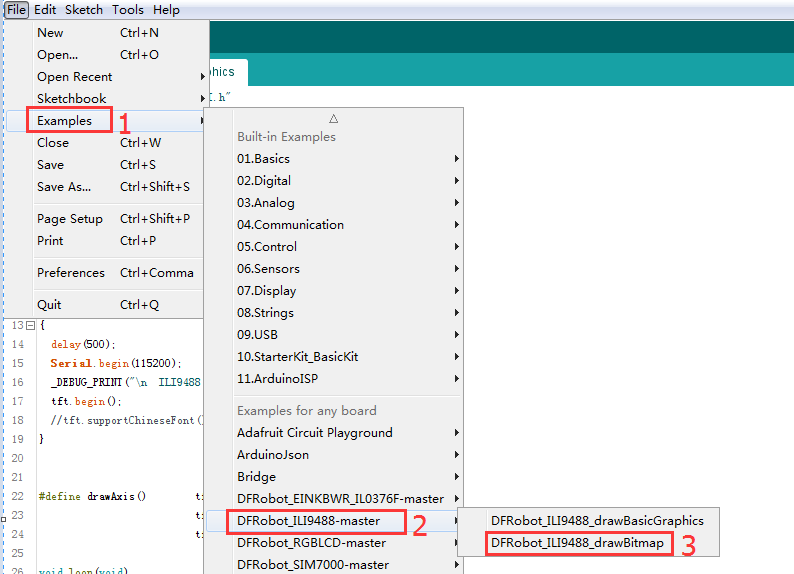This screenshot has width=794, height=574.
Task: Select DFRobot_ILI9488-master library entry
Action: pyautogui.click(x=334, y=521)
